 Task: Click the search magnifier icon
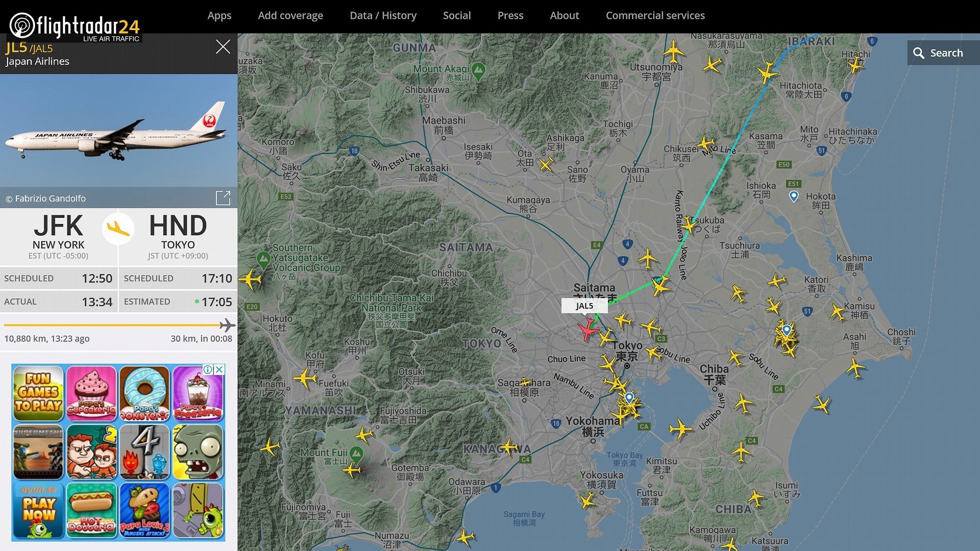(919, 53)
